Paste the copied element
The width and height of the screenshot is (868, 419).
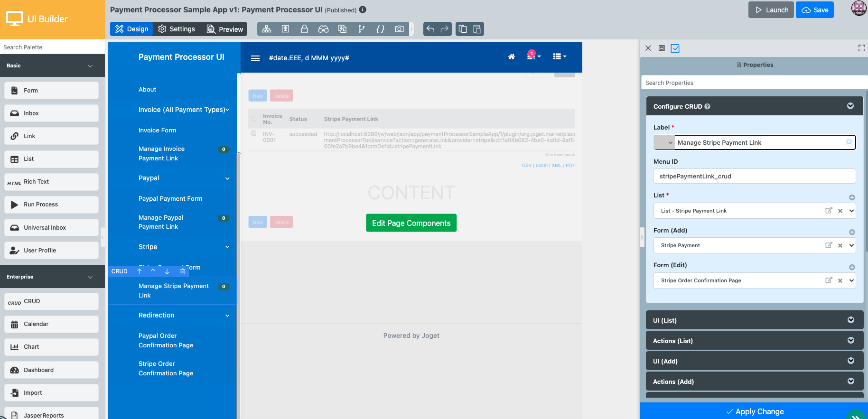[x=477, y=29]
